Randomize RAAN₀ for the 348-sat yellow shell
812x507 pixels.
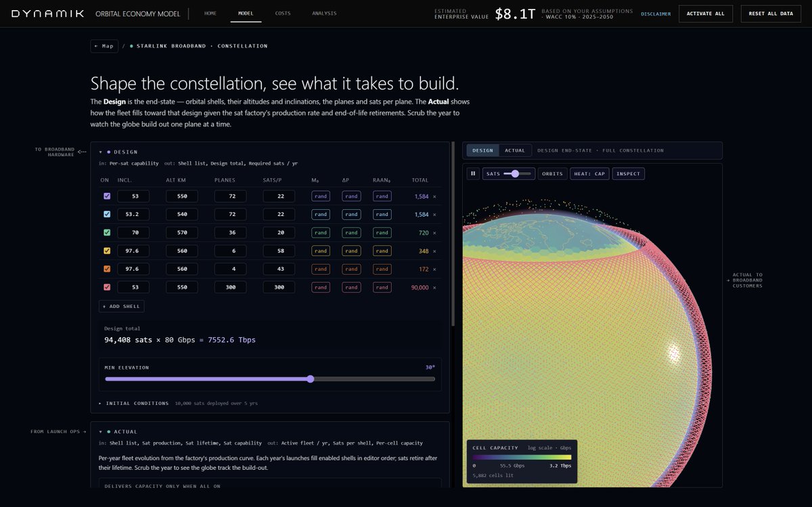coord(382,251)
